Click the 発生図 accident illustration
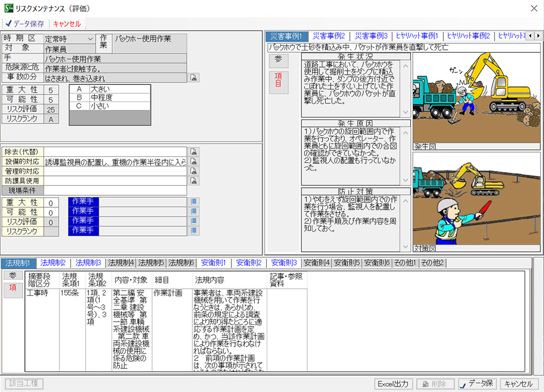 pos(476,98)
